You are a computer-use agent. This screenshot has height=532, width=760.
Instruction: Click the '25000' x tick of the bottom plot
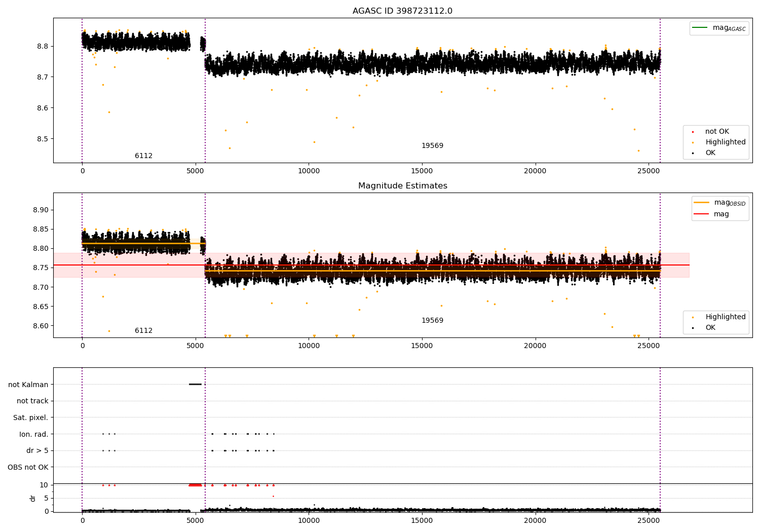click(x=648, y=520)
